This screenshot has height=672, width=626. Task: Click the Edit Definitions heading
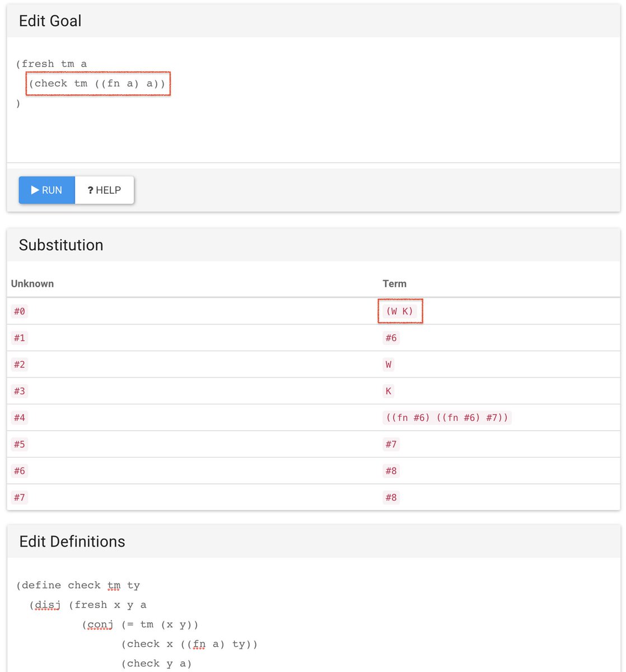72,542
